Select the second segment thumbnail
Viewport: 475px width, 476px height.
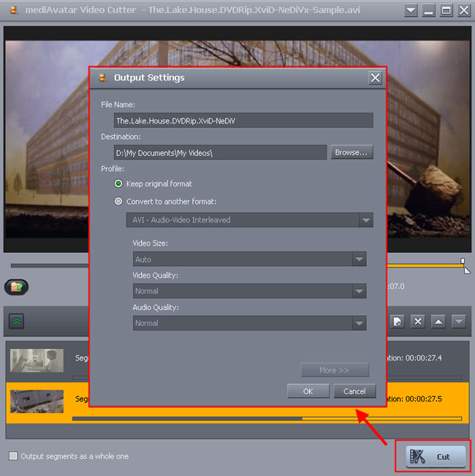click(x=37, y=401)
